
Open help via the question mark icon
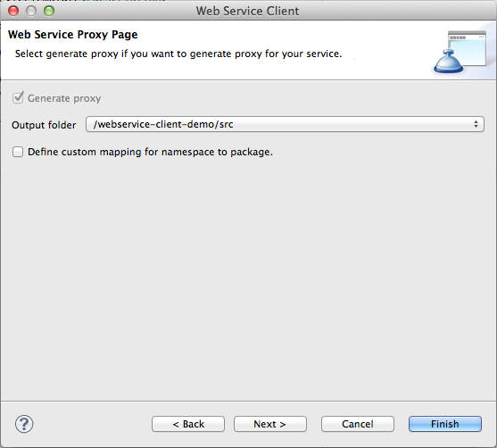[24, 424]
